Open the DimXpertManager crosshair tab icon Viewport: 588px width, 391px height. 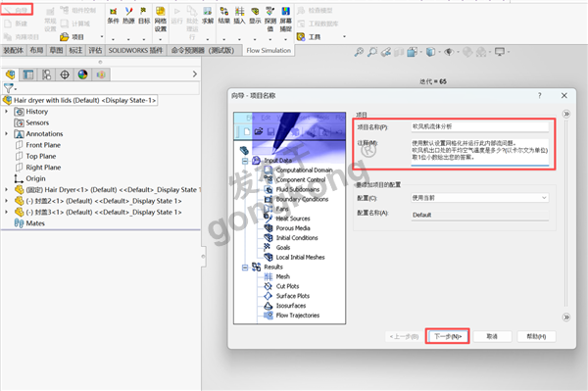[x=65, y=74]
